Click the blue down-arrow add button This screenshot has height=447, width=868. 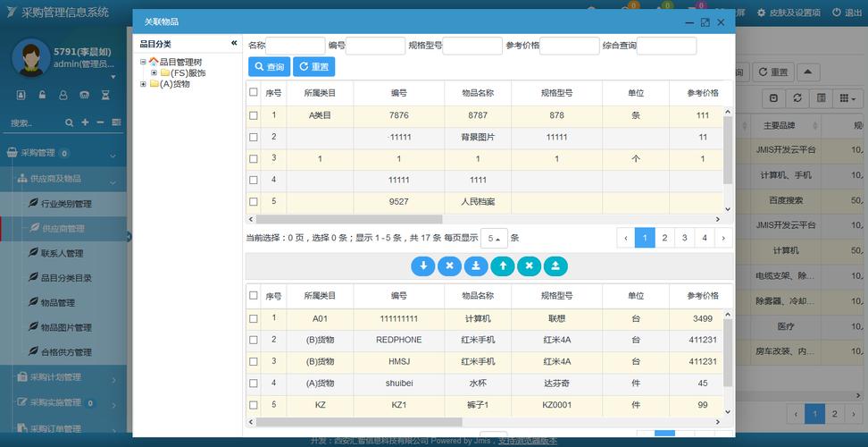pyautogui.click(x=423, y=266)
